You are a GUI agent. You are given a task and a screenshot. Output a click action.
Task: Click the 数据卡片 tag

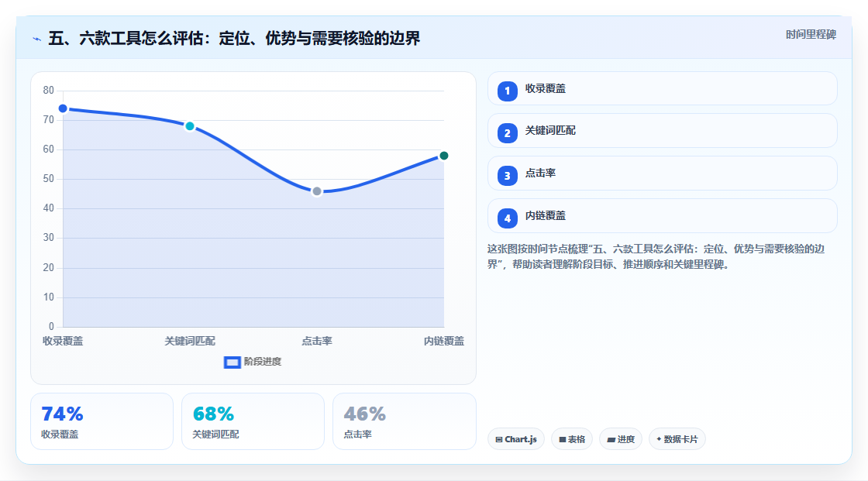677,439
